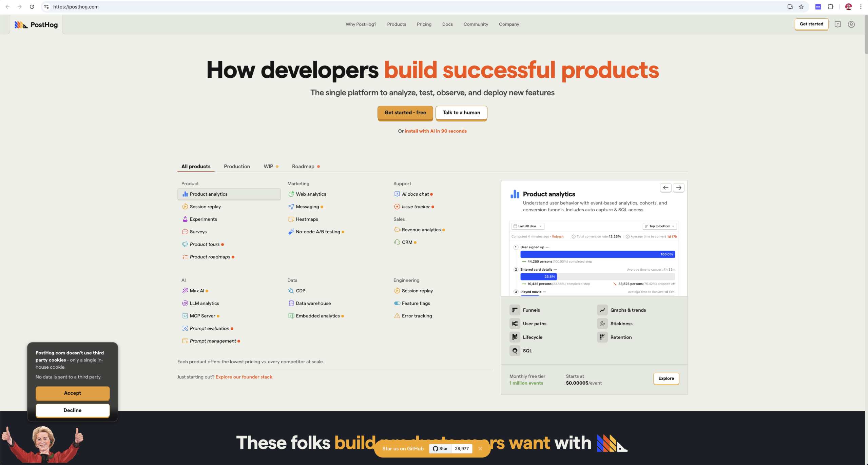Open the browser Extensions puzzle icon
868x465 pixels.
tap(830, 7)
